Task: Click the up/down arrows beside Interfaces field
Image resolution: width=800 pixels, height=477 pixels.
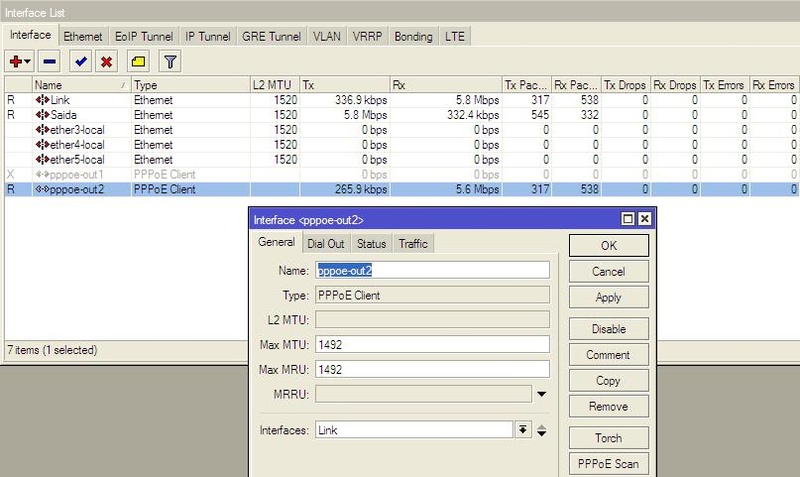Action: tap(541, 430)
